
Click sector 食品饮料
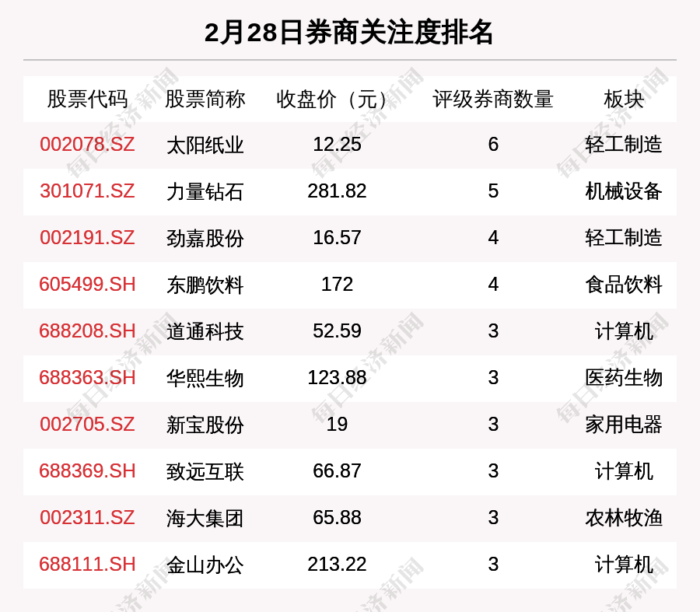[624, 285]
